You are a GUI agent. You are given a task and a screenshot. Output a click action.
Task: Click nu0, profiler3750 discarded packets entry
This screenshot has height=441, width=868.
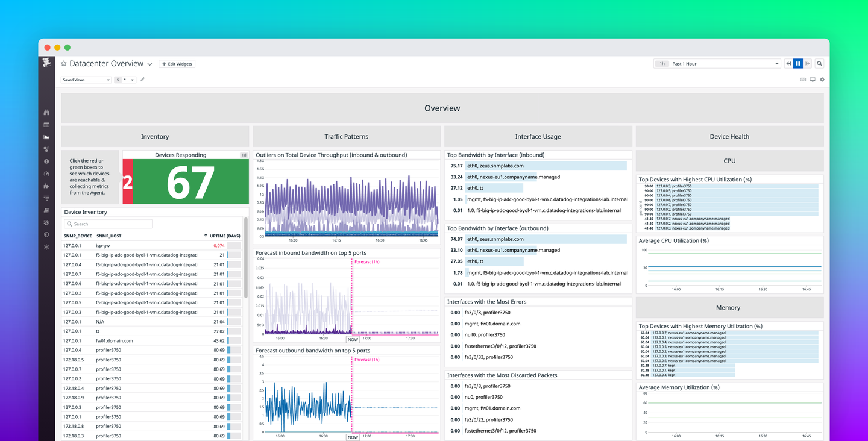pos(485,397)
